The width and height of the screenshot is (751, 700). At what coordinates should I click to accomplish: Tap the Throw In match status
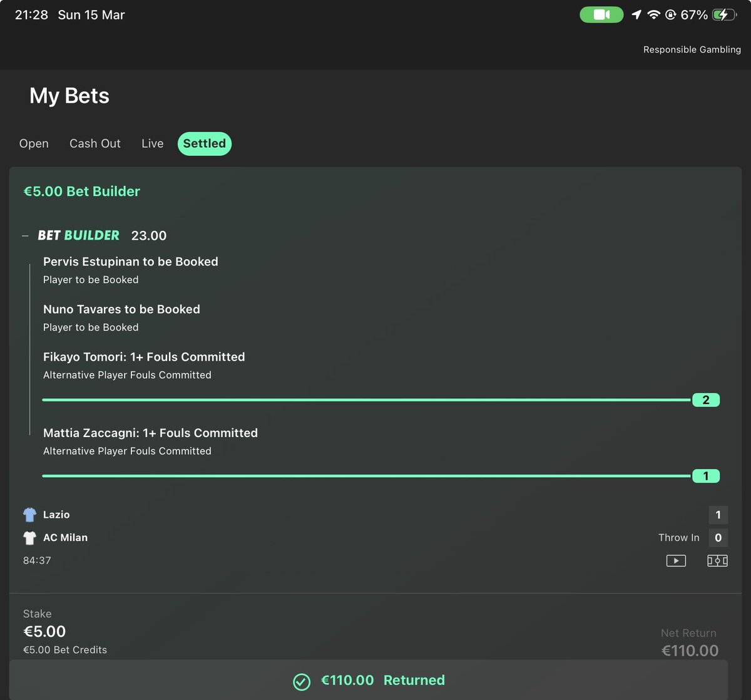pyautogui.click(x=678, y=538)
